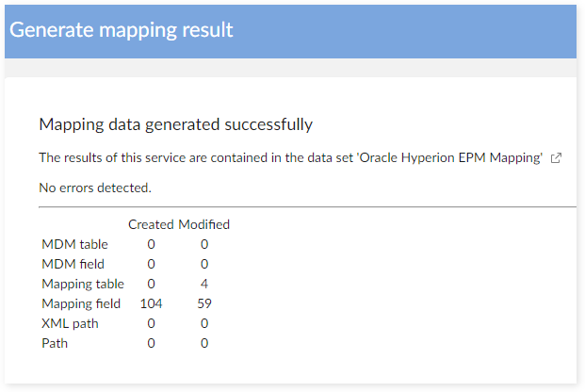Click the Mapping field modified value 59
Image resolution: width=585 pixels, height=392 pixels.
pyautogui.click(x=204, y=303)
